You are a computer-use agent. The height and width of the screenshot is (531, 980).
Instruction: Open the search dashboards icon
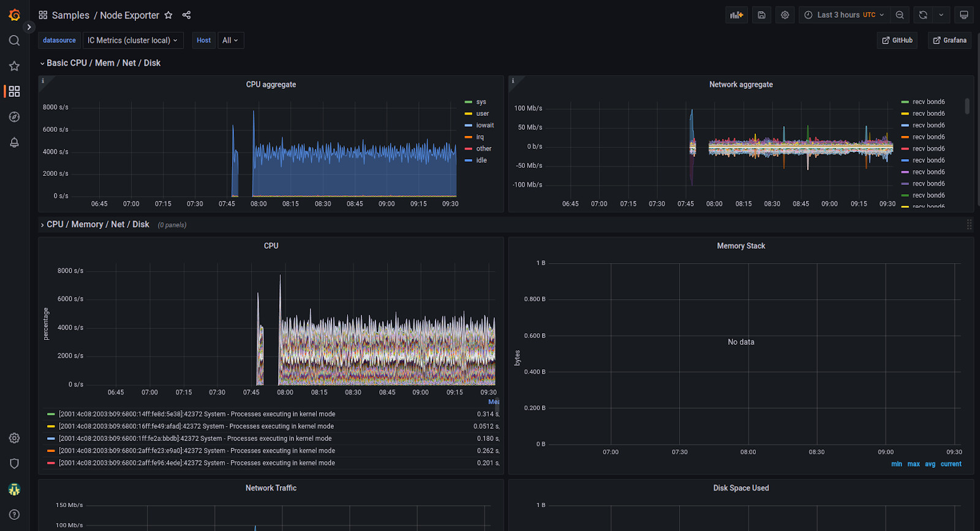click(x=14, y=40)
